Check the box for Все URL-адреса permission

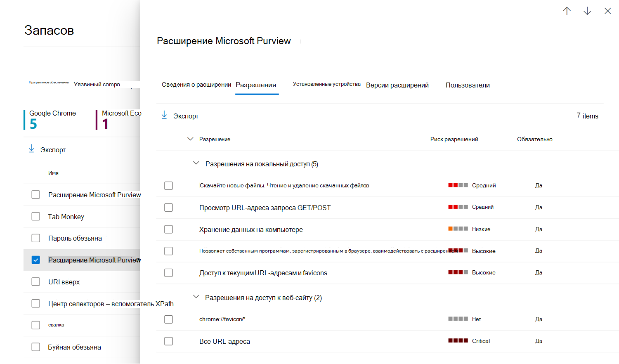point(168,341)
